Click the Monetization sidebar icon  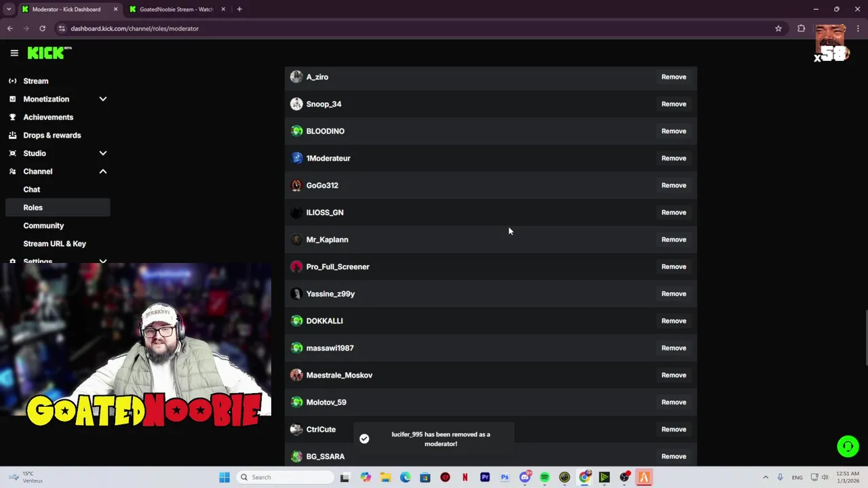(x=12, y=99)
